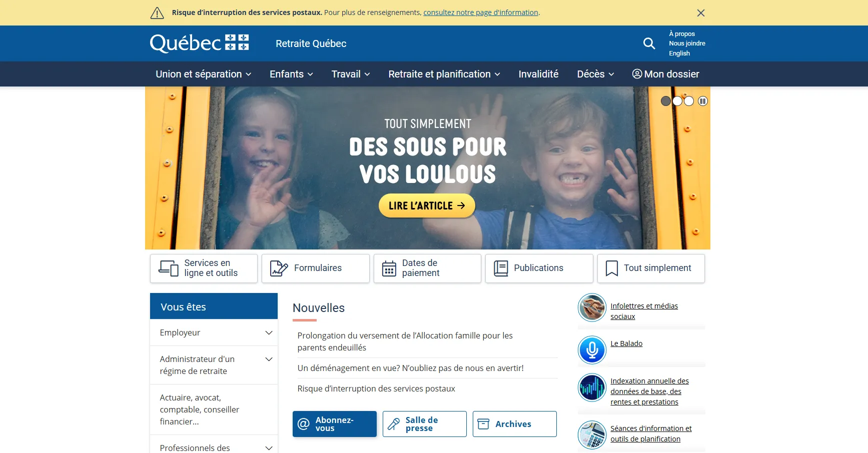Select the second carousel slide dot
Viewport: 868px width, 453px height.
click(677, 101)
